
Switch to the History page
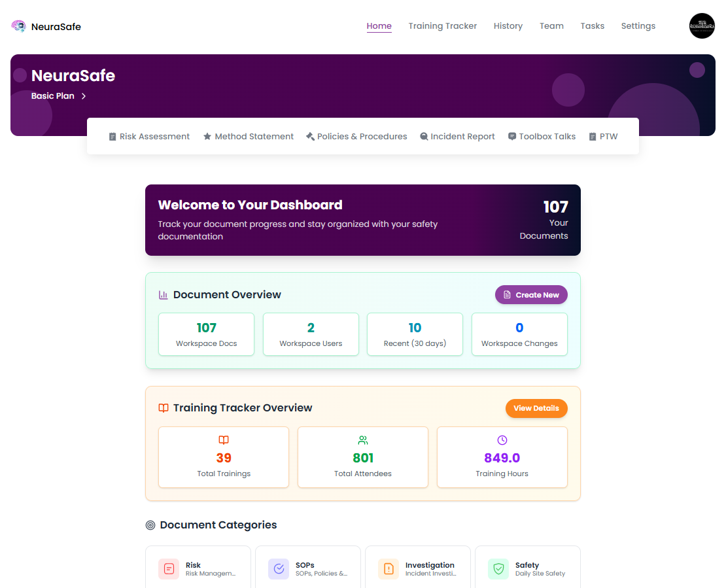coord(508,26)
